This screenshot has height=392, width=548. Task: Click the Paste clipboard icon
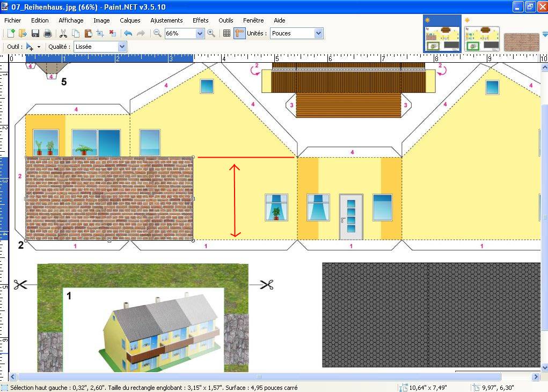click(87, 33)
